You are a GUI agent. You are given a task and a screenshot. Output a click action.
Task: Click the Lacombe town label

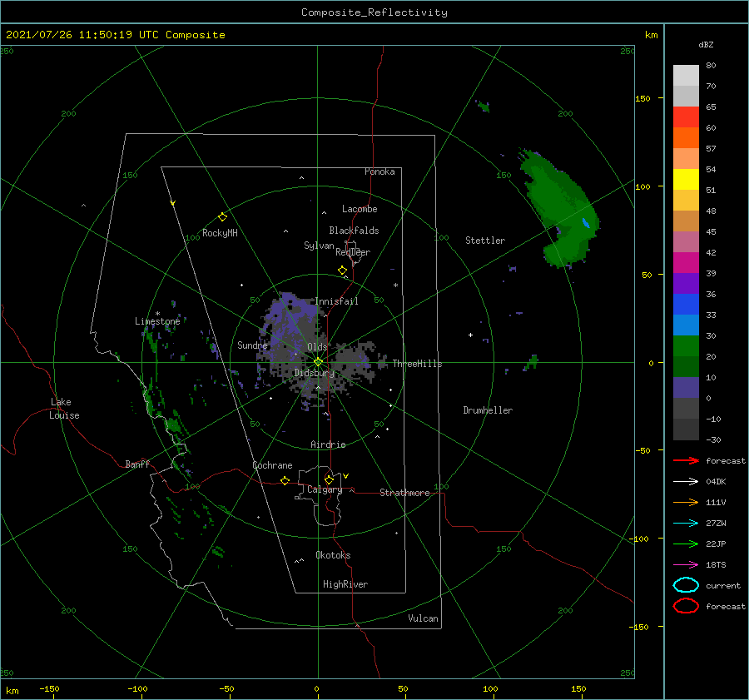pyautogui.click(x=360, y=209)
